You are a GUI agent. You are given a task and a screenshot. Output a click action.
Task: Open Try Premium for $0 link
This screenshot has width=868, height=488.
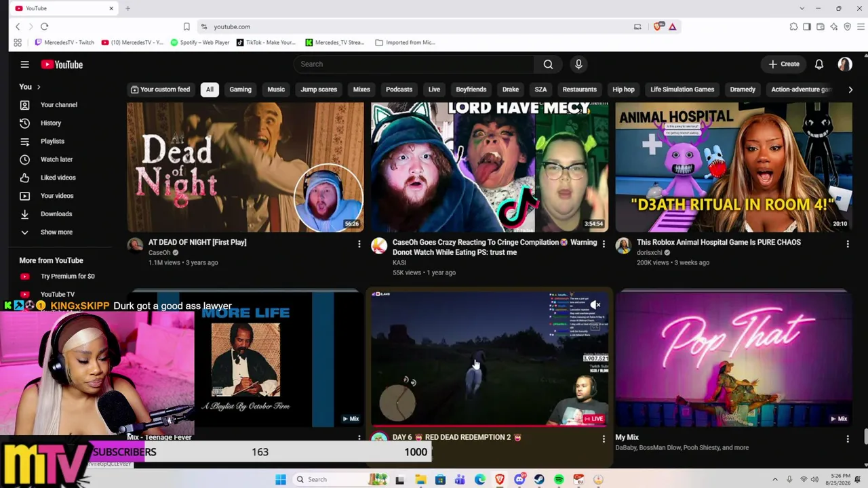click(x=67, y=277)
